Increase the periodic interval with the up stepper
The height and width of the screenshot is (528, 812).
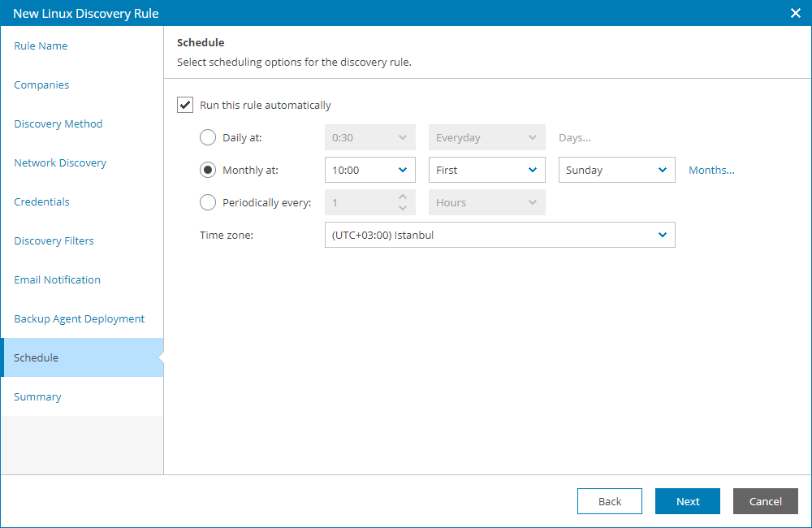click(401, 197)
